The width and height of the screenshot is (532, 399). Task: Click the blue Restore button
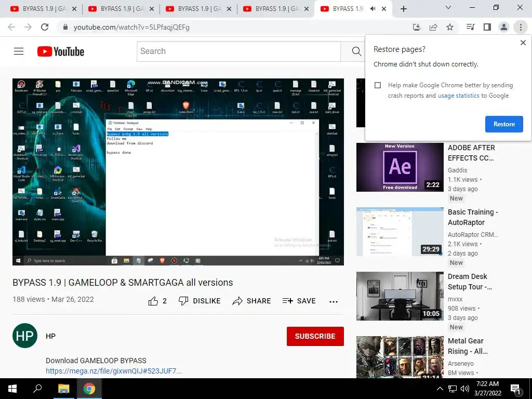pos(504,124)
